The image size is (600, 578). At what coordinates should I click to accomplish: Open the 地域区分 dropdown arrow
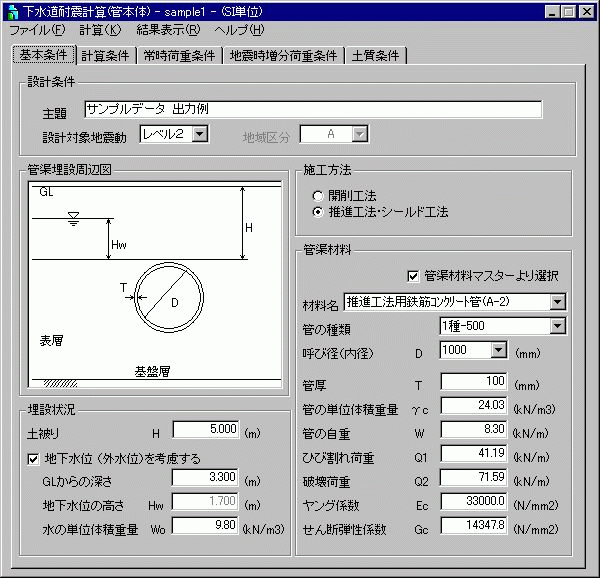point(360,134)
